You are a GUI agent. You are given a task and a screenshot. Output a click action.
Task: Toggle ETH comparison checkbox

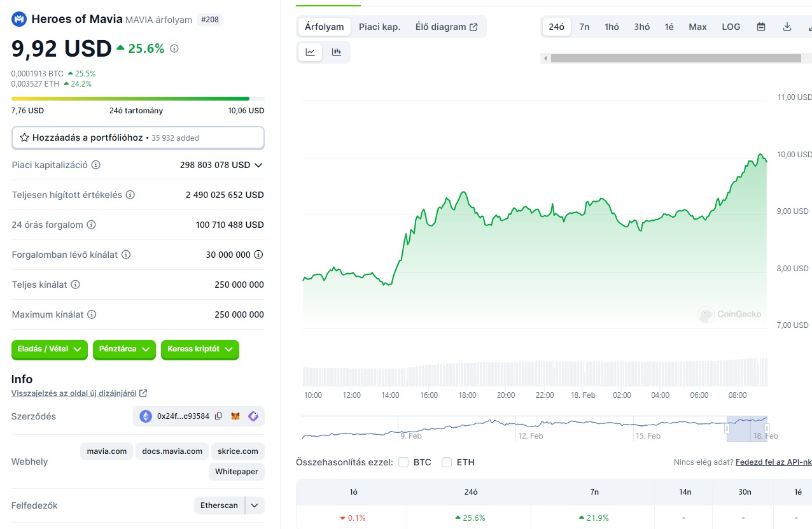pyautogui.click(x=447, y=462)
